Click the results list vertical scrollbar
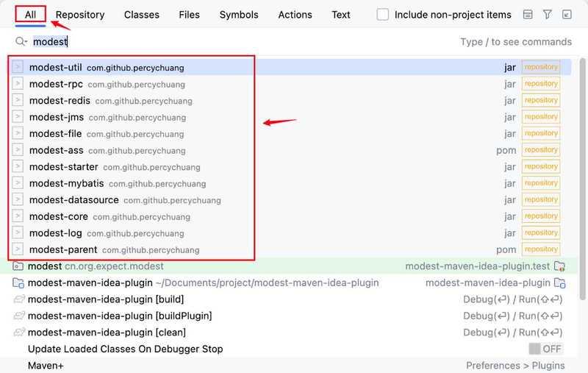Screen dimensions: 588x373 click(582, 178)
